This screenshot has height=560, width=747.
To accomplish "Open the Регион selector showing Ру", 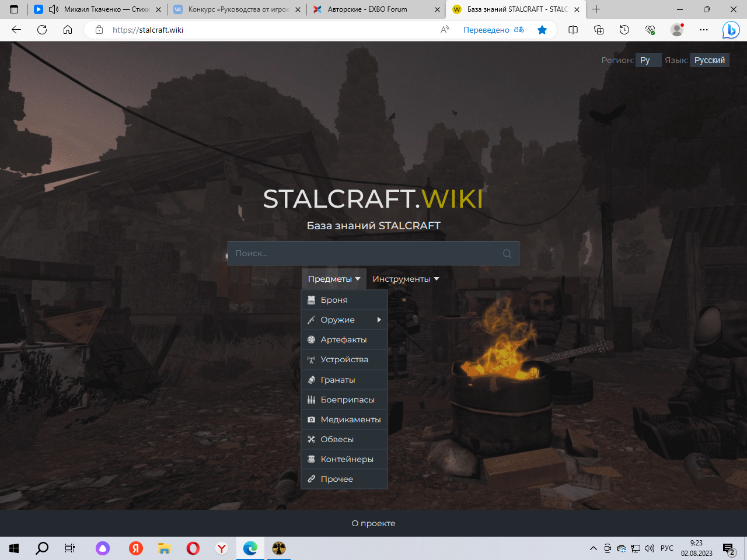I will click(x=648, y=60).
